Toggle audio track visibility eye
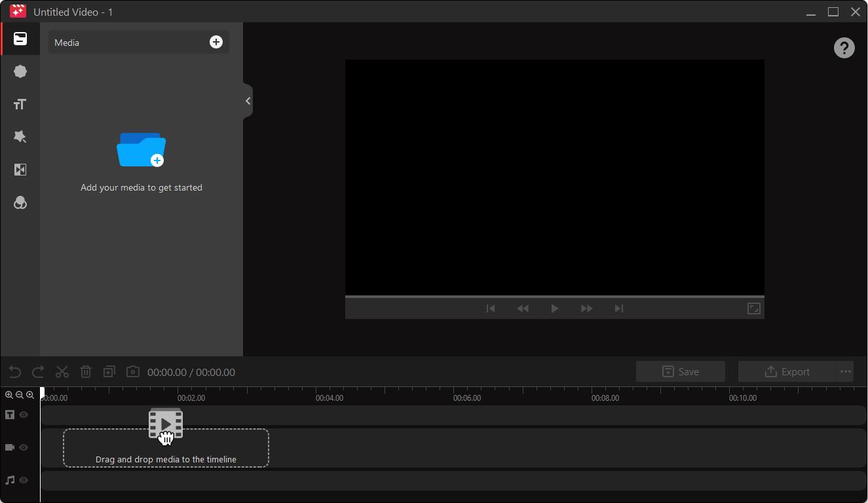Image resolution: width=868 pixels, height=503 pixels. click(24, 480)
